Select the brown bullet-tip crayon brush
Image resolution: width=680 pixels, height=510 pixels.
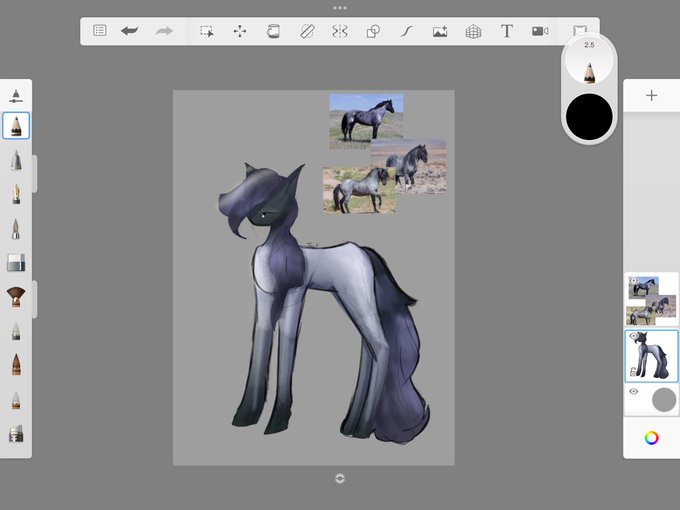(x=16, y=364)
